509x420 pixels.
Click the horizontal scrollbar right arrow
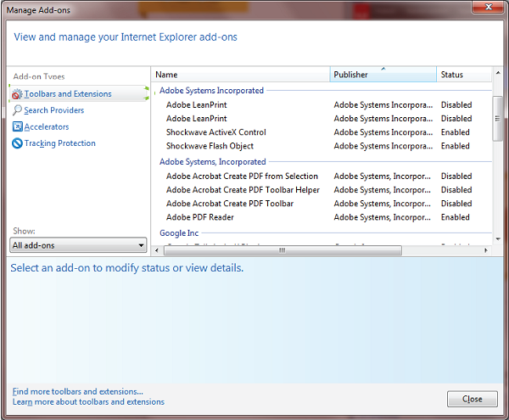[486, 250]
